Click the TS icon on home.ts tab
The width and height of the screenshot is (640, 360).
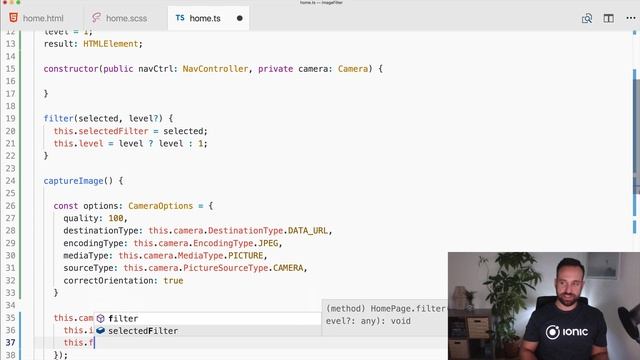(180, 18)
